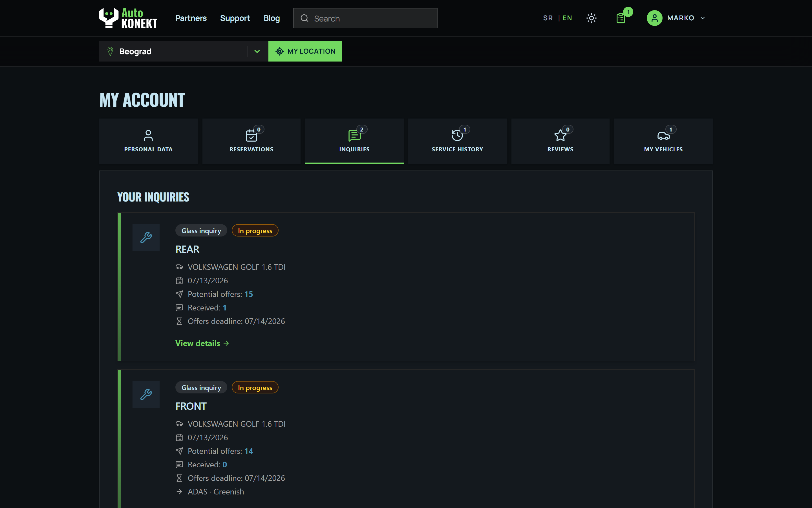Open the Reviews tab

coord(560,141)
